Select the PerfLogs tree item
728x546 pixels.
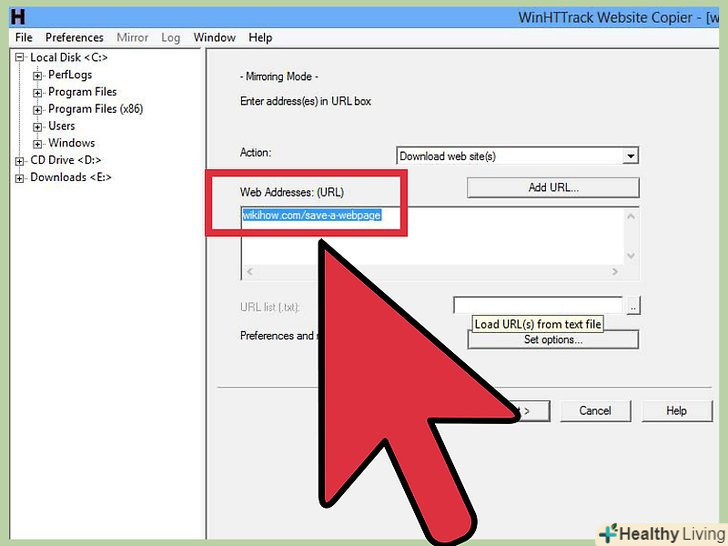[70, 75]
